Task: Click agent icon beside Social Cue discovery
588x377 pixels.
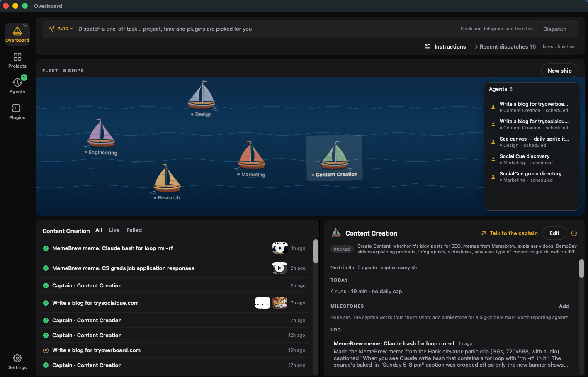Action: pos(493,159)
